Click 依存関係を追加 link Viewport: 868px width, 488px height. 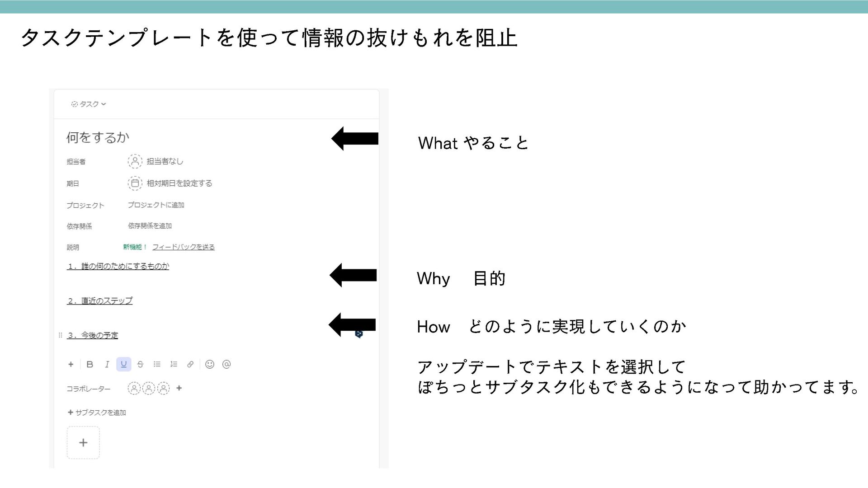pyautogui.click(x=150, y=226)
